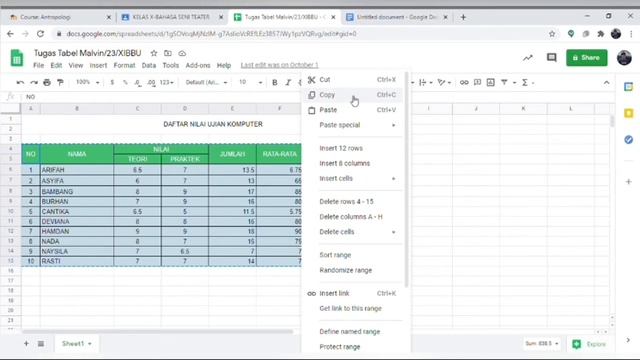Open the All Sheets list icon
640x360 pixels.
(x=41, y=344)
